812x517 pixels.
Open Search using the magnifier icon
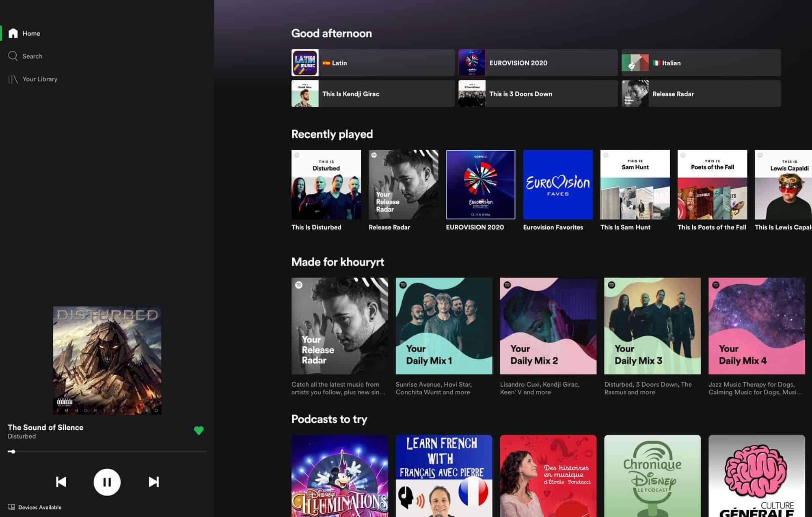pos(13,56)
